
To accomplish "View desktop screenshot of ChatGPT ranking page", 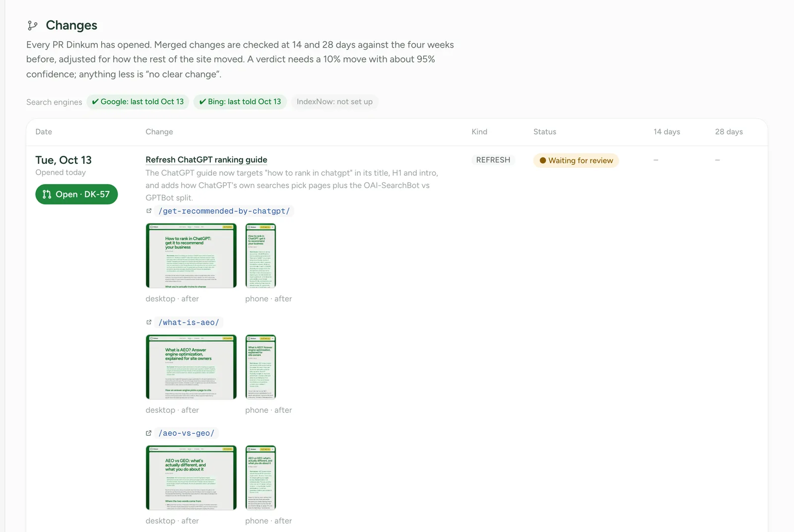I will (x=191, y=256).
